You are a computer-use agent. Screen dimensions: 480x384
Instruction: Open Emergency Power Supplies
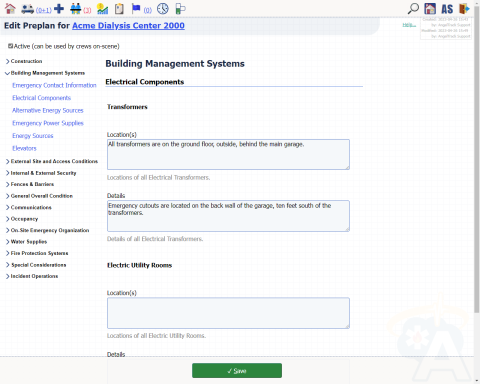click(48, 123)
